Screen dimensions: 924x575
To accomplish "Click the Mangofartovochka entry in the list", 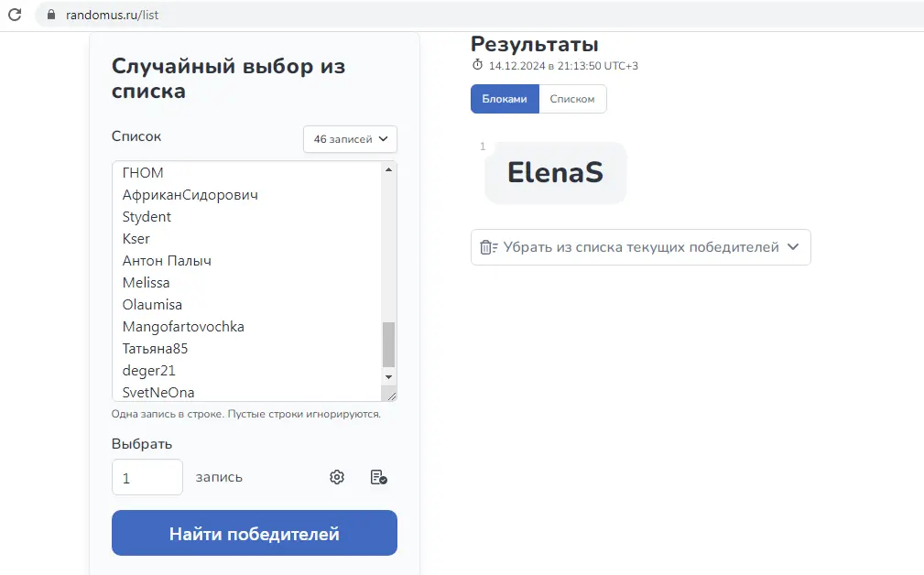I will point(183,326).
